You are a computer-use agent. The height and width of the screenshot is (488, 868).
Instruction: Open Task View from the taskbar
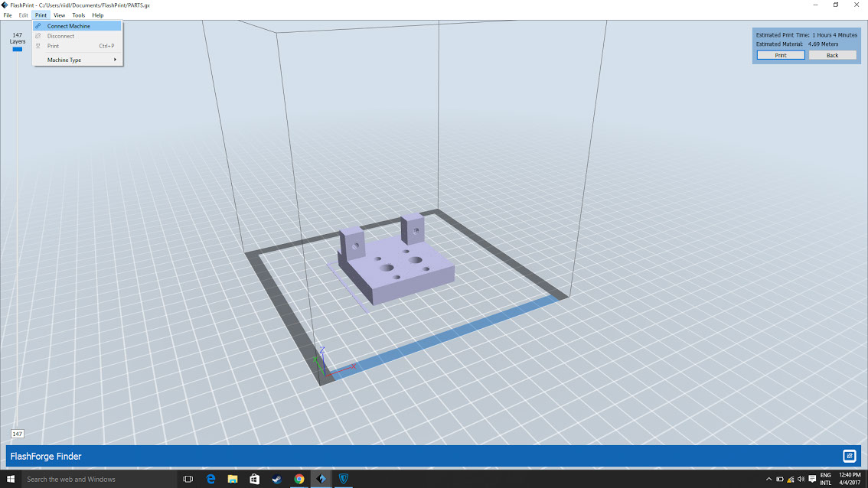(188, 479)
